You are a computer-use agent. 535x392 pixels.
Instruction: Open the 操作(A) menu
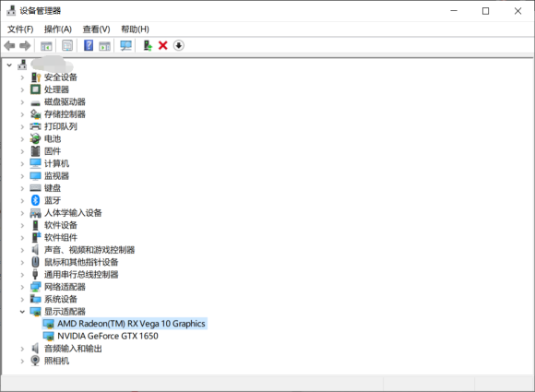(x=58, y=30)
